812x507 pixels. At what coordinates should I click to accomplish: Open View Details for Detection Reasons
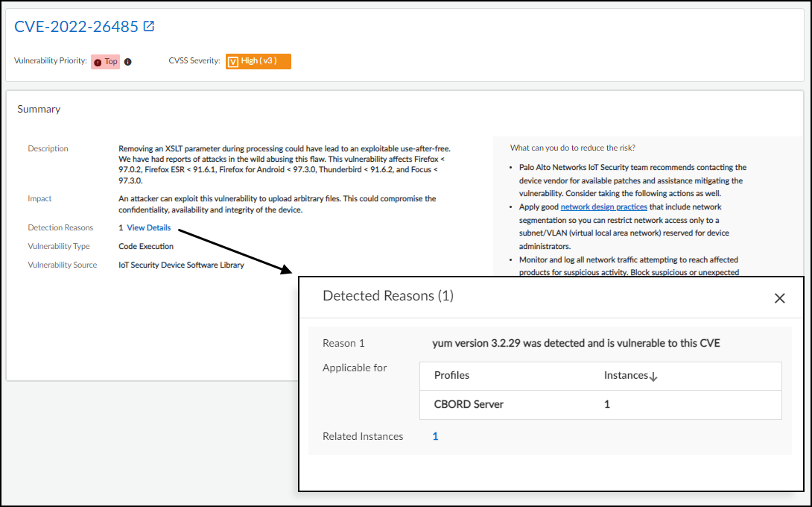coord(148,228)
